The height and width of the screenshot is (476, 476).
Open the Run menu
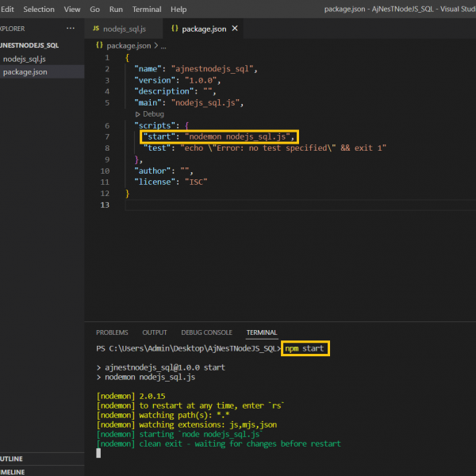[x=116, y=9]
